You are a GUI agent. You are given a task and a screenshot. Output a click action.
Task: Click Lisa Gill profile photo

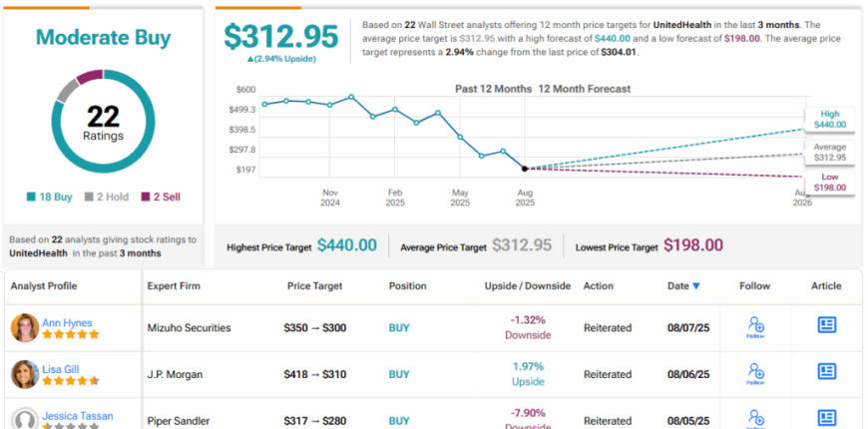[24, 374]
